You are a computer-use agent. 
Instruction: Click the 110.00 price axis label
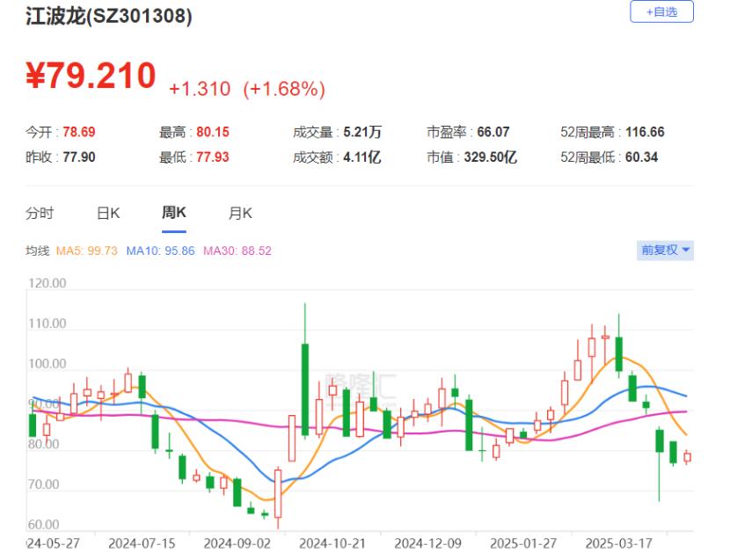47,323
